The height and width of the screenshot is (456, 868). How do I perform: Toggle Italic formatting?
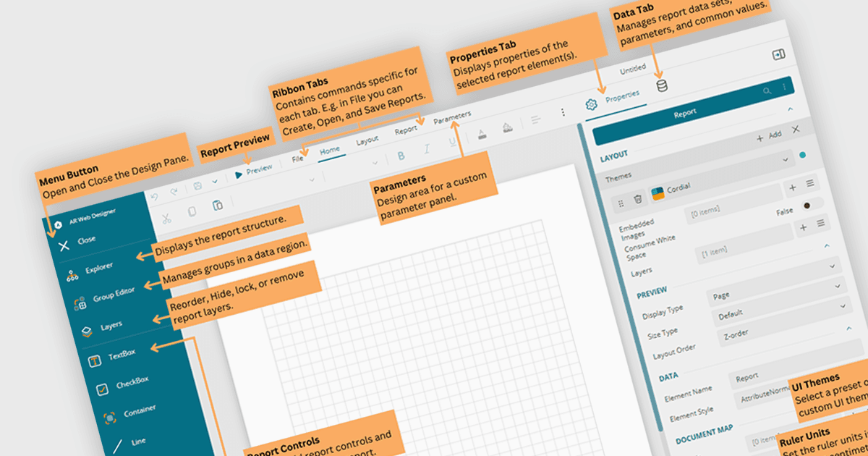427,149
